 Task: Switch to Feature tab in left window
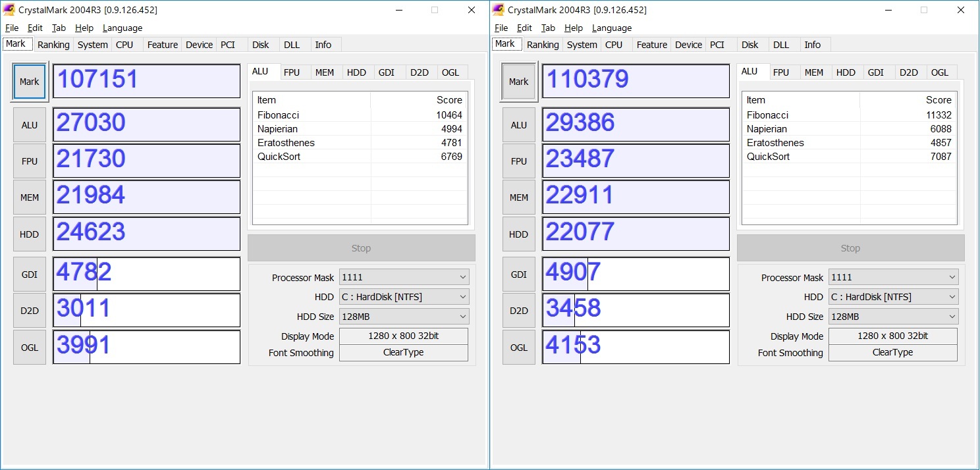163,45
